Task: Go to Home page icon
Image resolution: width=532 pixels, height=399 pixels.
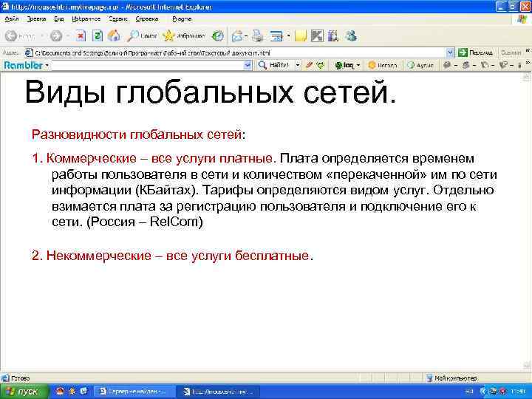Action: coord(114,35)
